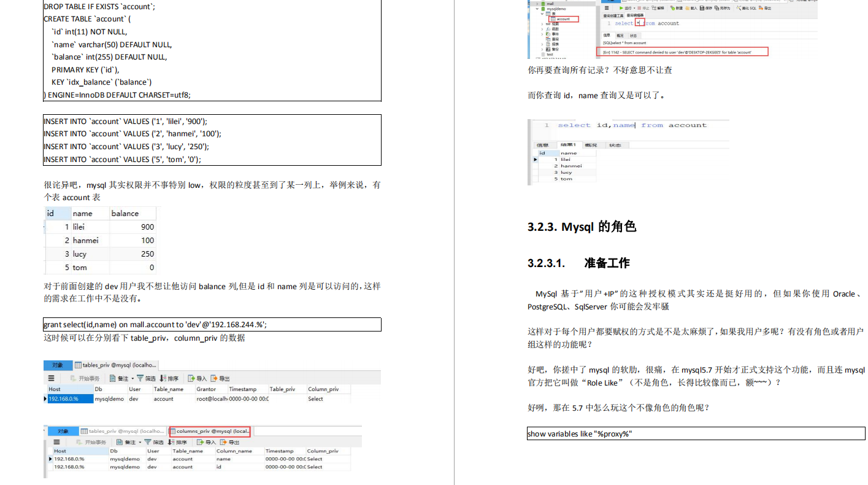868x485 pixels.
Task: Expand the 事件 (Events) node in the tree
Action: coord(542,34)
